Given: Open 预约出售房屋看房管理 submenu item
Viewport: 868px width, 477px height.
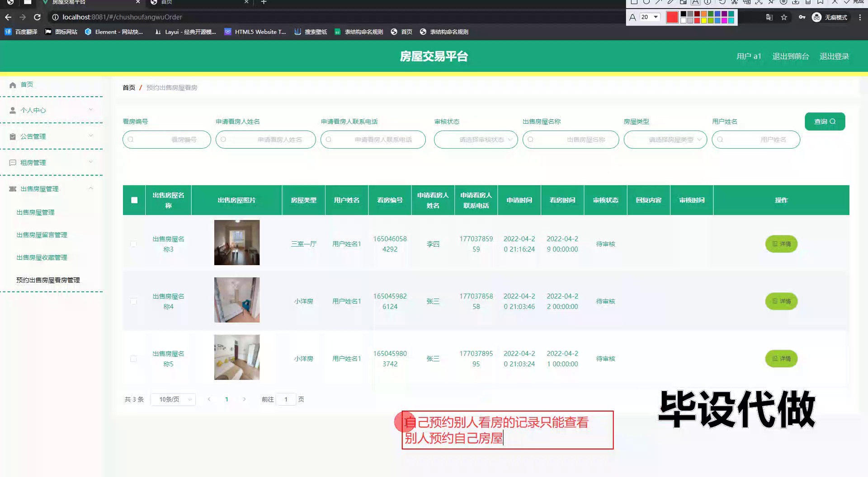Looking at the screenshot, I should [48, 280].
